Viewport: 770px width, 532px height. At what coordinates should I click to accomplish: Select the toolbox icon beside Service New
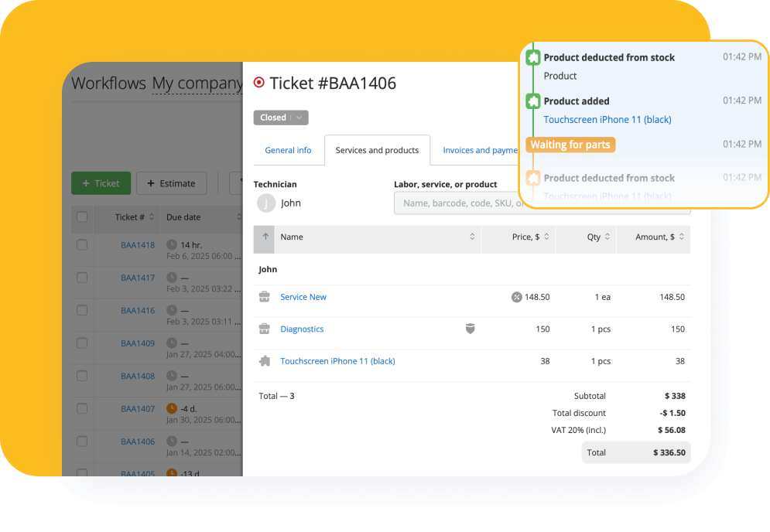[x=265, y=297]
